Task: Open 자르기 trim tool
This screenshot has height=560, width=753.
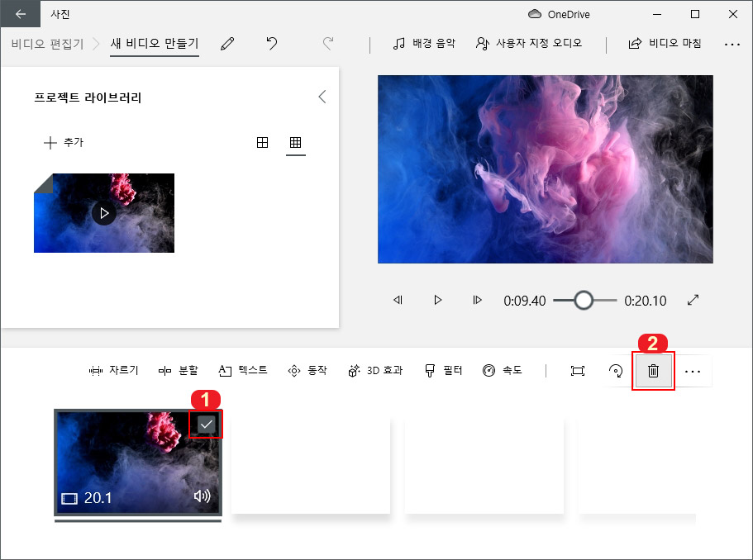Action: pos(114,371)
